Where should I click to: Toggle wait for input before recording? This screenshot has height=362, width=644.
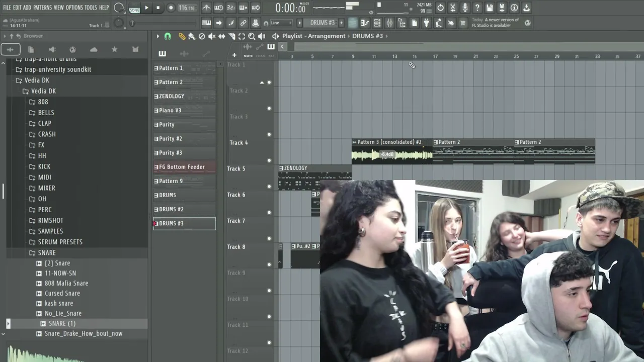(219, 8)
